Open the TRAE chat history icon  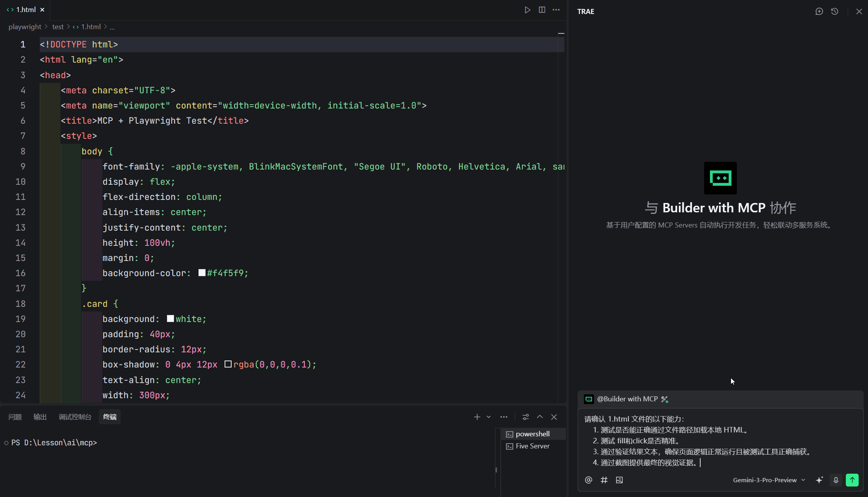pyautogui.click(x=835, y=11)
